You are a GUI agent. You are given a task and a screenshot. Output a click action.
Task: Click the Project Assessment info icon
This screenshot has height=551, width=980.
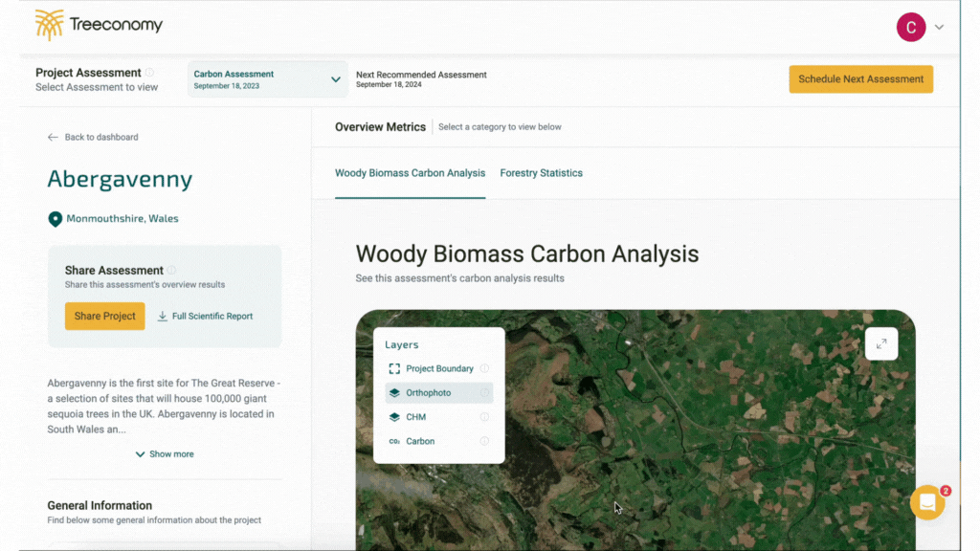click(150, 73)
